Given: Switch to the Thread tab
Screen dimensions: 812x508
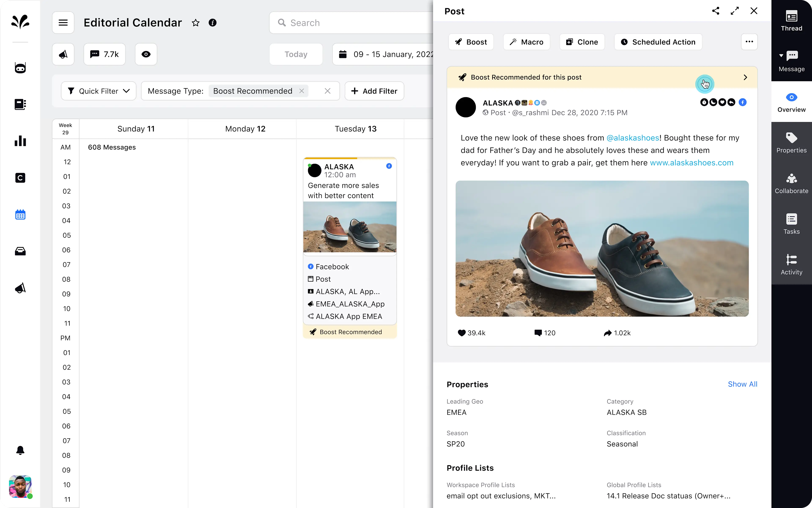Looking at the screenshot, I should [x=791, y=21].
